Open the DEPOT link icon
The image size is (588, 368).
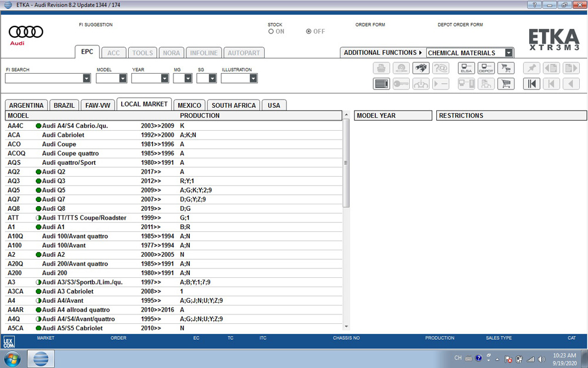pyautogui.click(x=486, y=68)
